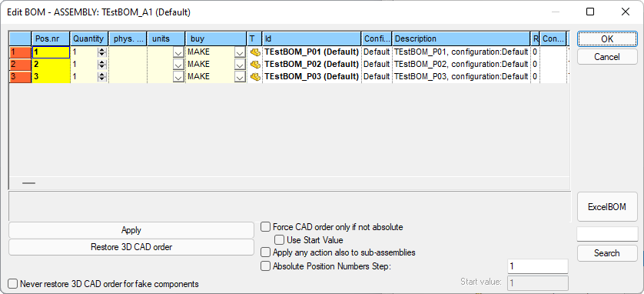The width and height of the screenshot is (644, 294).
Task: Click the Pos.nr column header
Action: tap(51, 39)
